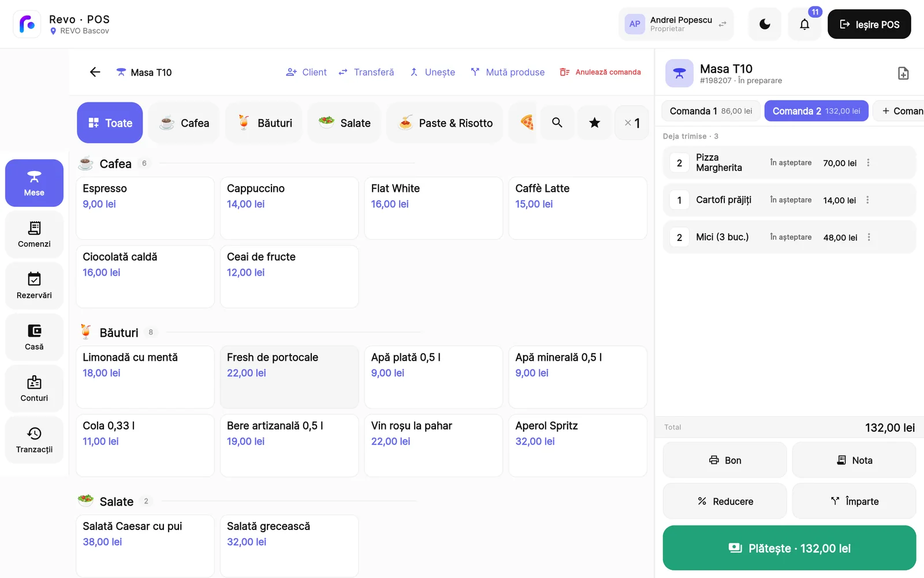This screenshot has height=578, width=924.
Task: Open options menu for Mici (3 buc.)
Action: tap(869, 237)
